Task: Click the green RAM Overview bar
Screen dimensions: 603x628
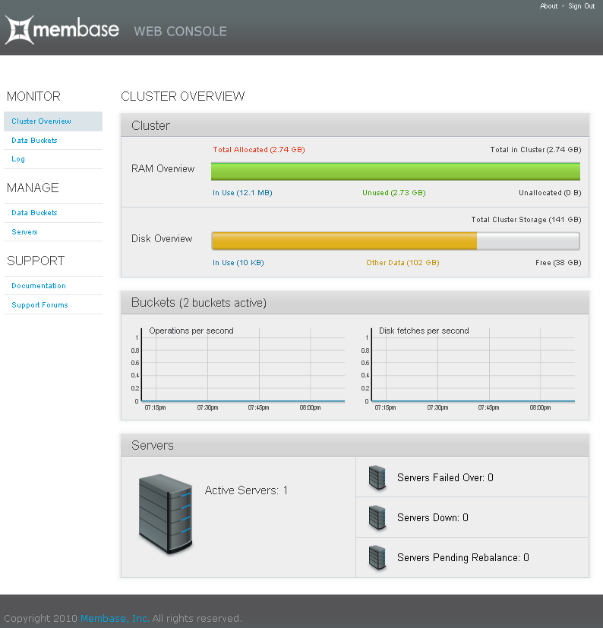Action: click(395, 171)
